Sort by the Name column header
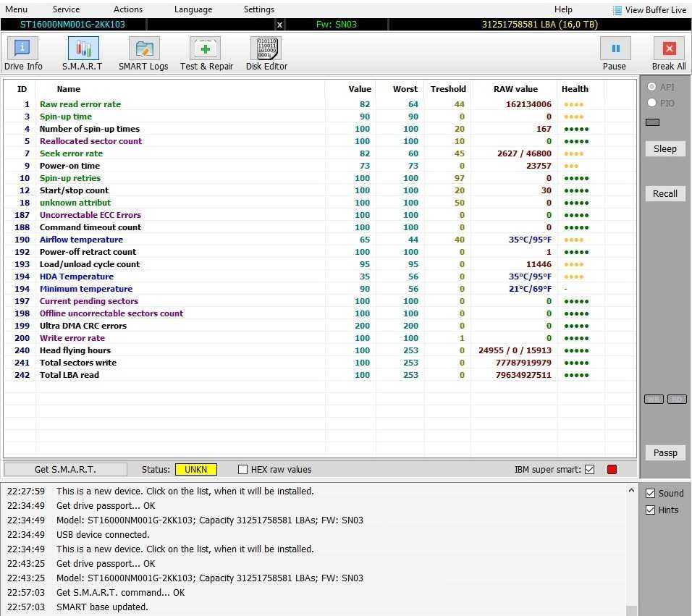This screenshot has height=616, width=692. tap(69, 89)
